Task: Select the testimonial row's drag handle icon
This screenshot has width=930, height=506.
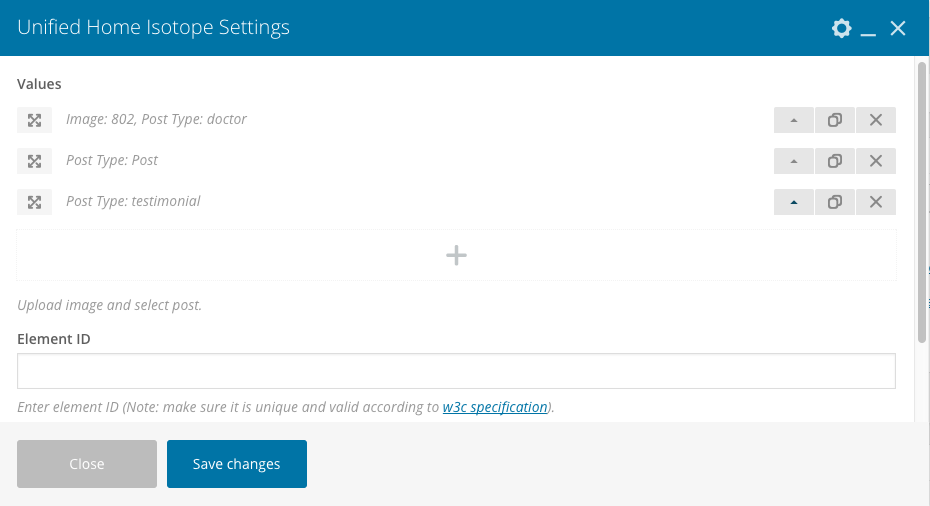Action: point(34,202)
